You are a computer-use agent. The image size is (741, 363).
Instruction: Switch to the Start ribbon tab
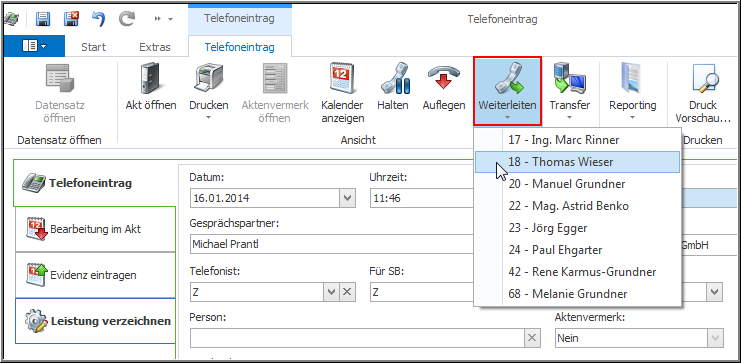click(x=94, y=47)
